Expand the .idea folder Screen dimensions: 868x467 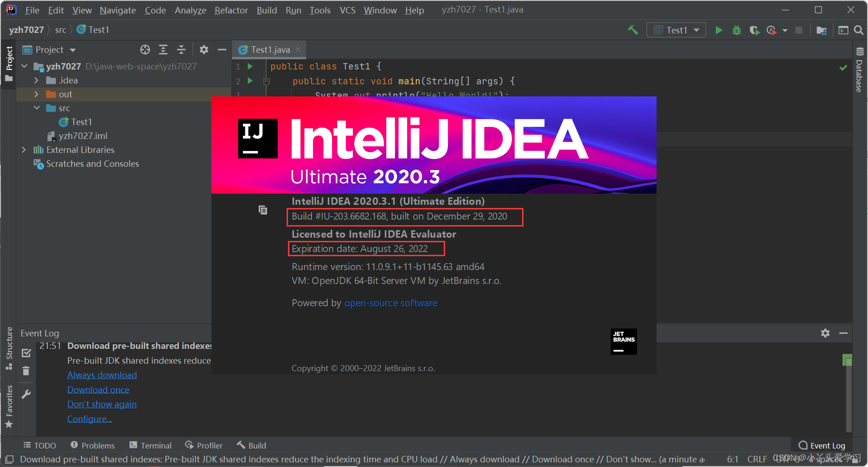tap(37, 80)
